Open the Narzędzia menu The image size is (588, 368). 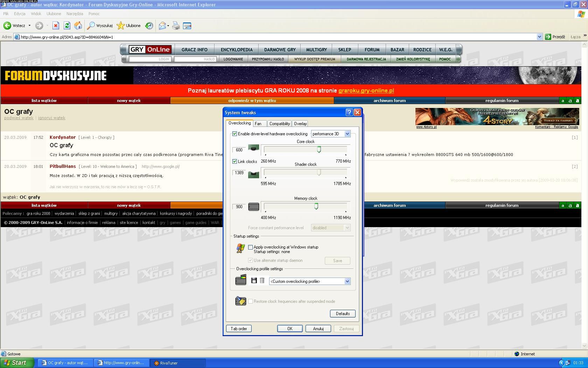click(x=75, y=14)
